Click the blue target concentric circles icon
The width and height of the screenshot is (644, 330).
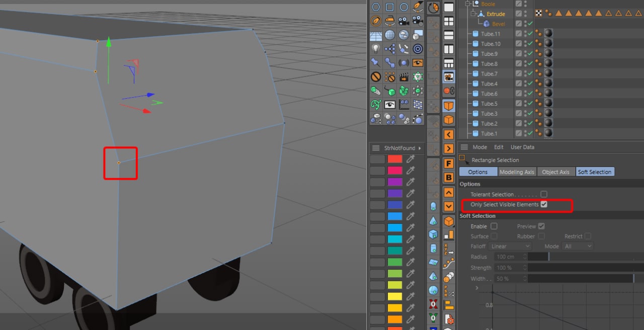click(x=418, y=49)
